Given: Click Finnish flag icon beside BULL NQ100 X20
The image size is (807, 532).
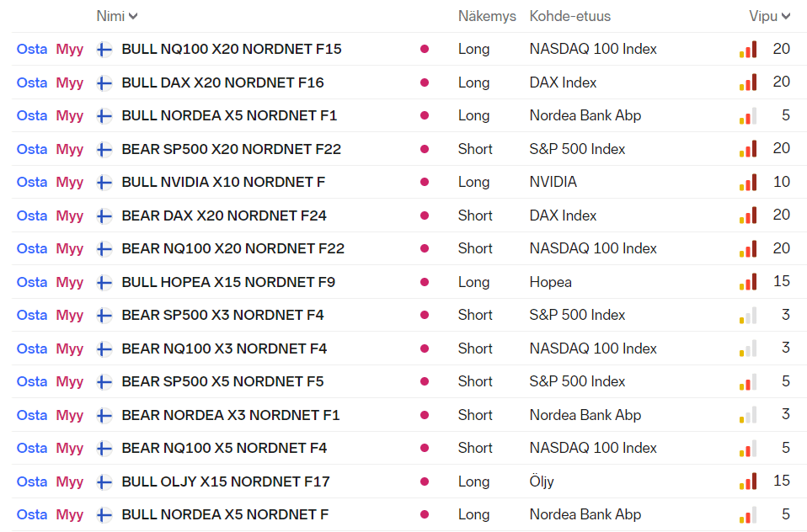Looking at the screenshot, I should (104, 50).
